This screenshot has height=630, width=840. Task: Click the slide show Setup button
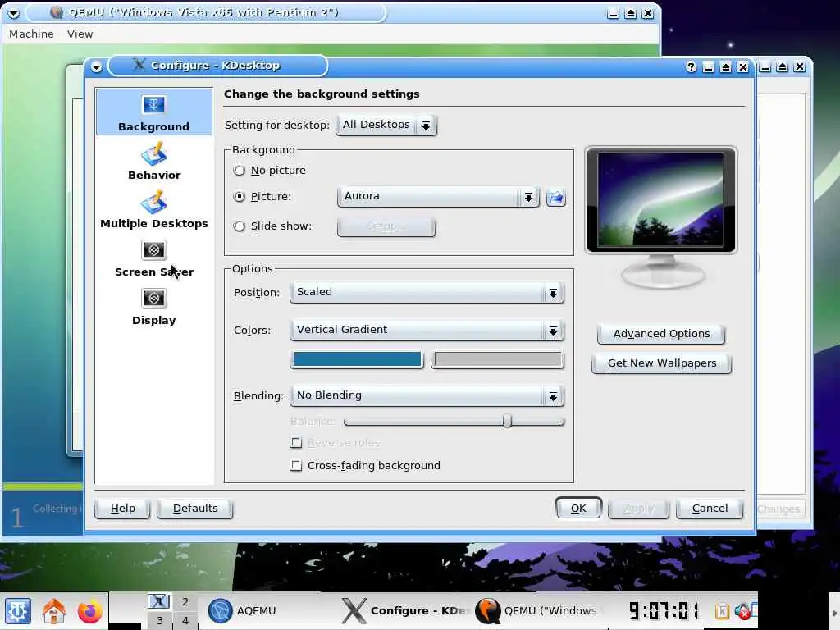(386, 226)
